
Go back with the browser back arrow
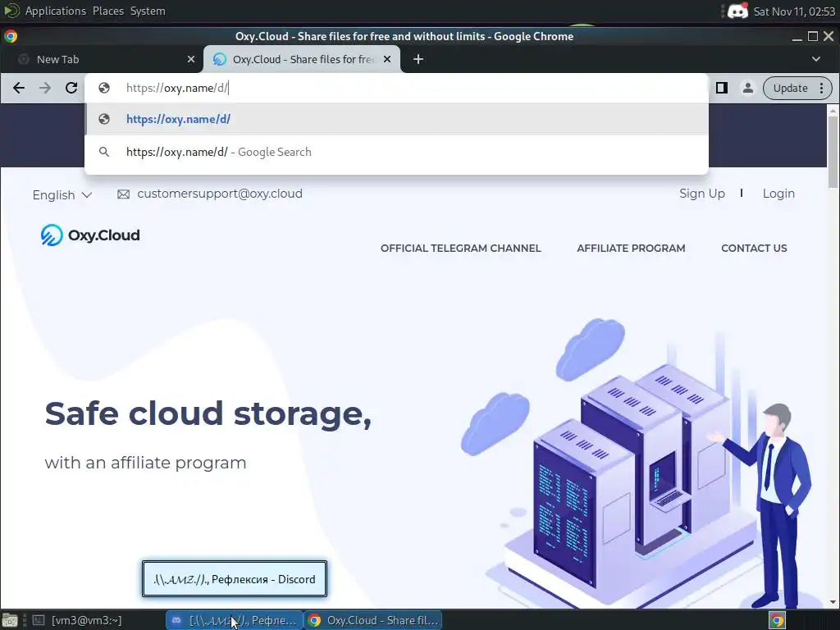point(19,88)
